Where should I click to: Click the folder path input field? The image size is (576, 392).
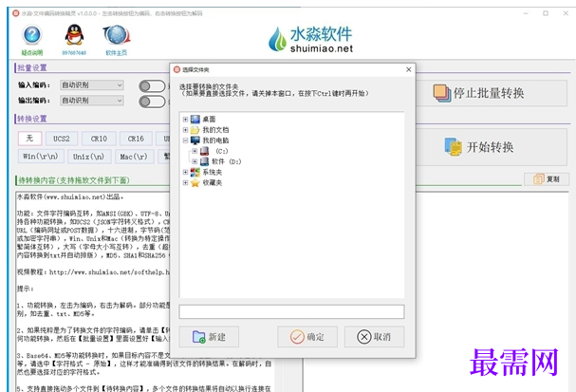click(x=291, y=311)
